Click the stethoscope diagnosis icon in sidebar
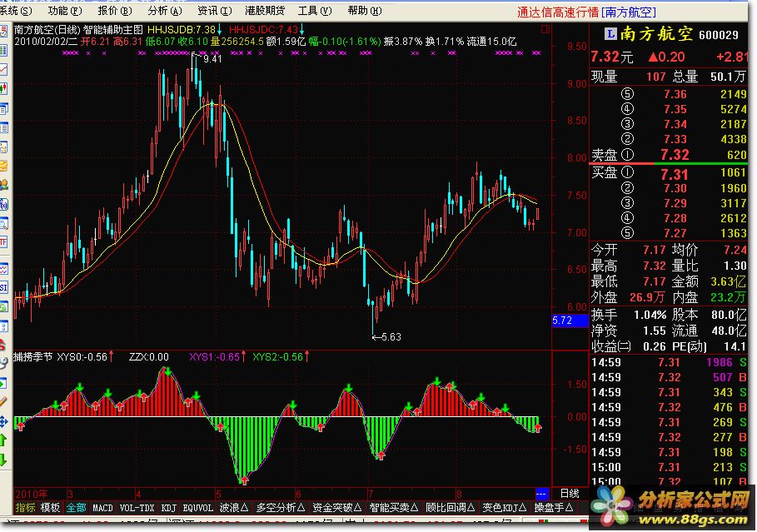 2,364
